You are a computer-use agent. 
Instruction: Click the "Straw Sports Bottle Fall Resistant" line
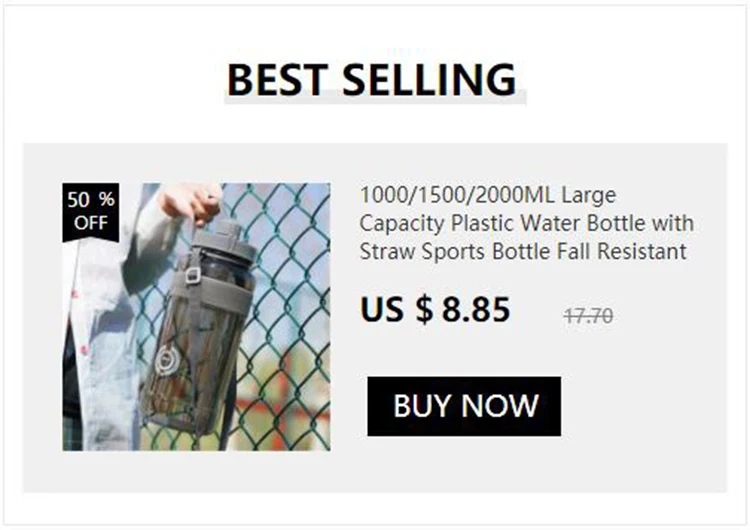coord(523,252)
